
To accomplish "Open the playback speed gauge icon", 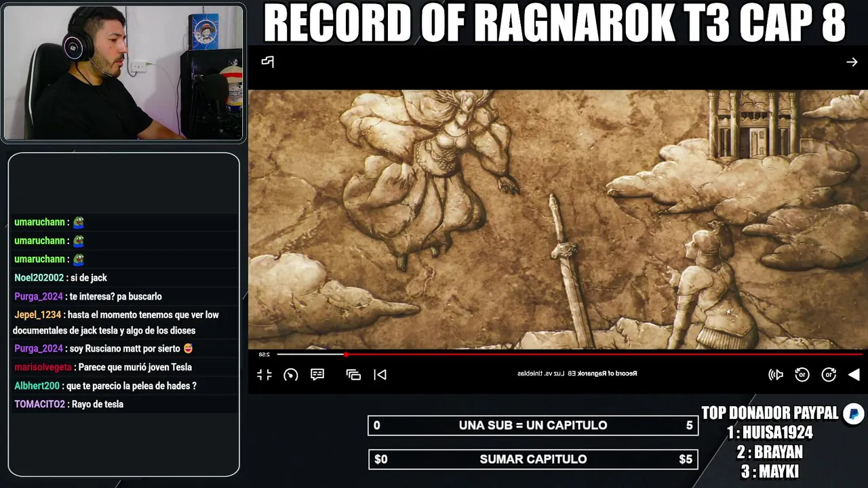I will 291,375.
